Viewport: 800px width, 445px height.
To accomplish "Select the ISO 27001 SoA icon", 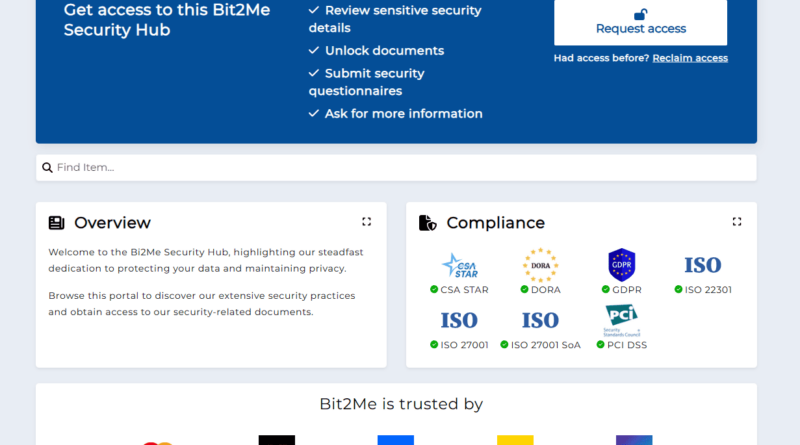I will point(540,320).
